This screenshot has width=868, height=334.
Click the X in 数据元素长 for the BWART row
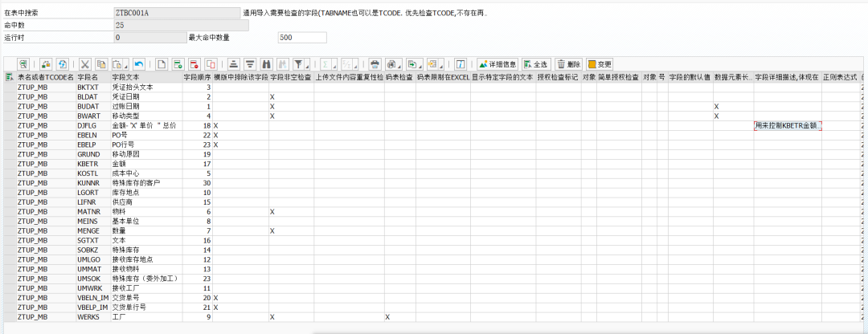tap(716, 116)
